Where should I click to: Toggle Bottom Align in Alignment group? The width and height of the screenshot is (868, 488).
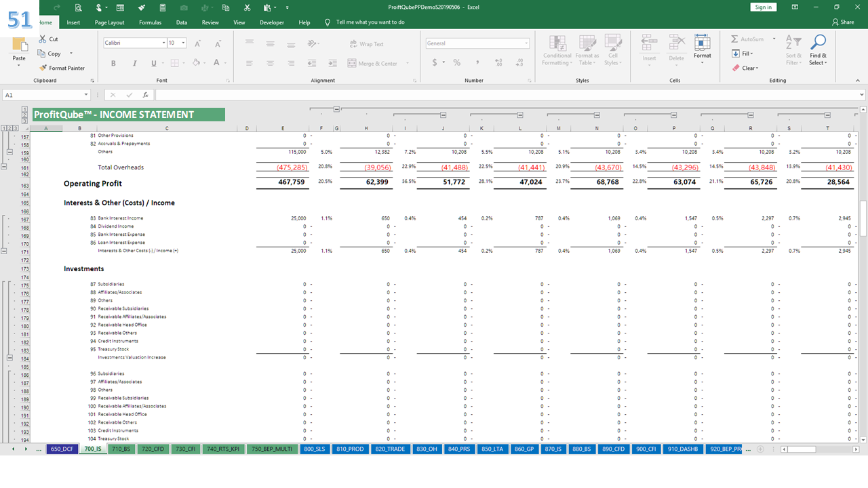(x=290, y=44)
